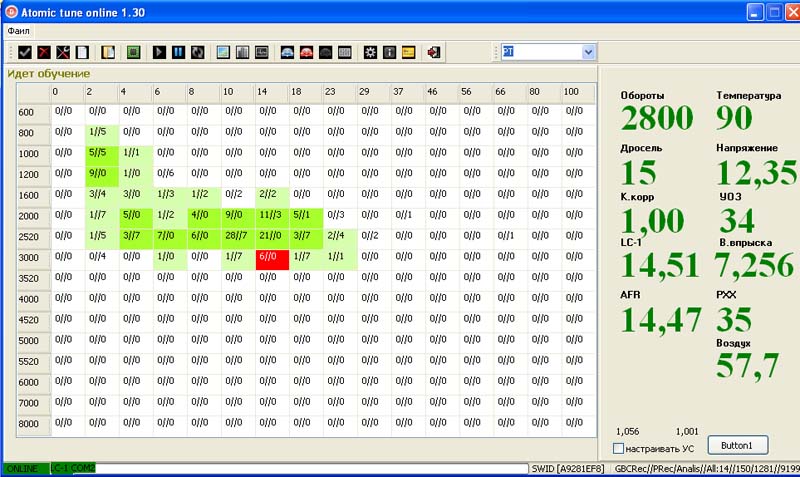Image resolution: width=800 pixels, height=477 pixels.
Task: Select the red cell 6//0 at 3000 rpm
Action: (272, 260)
